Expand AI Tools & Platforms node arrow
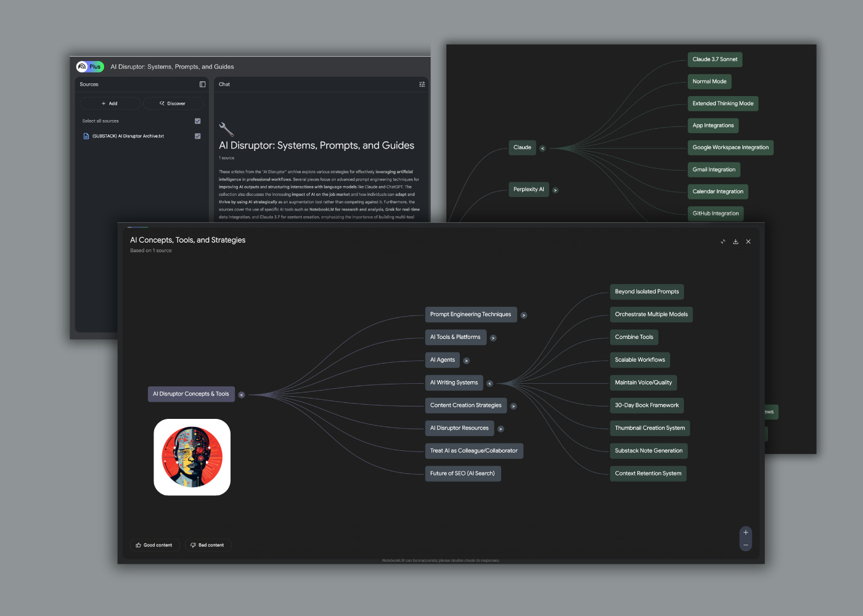Viewport: 863px width, 616px height. (x=493, y=338)
